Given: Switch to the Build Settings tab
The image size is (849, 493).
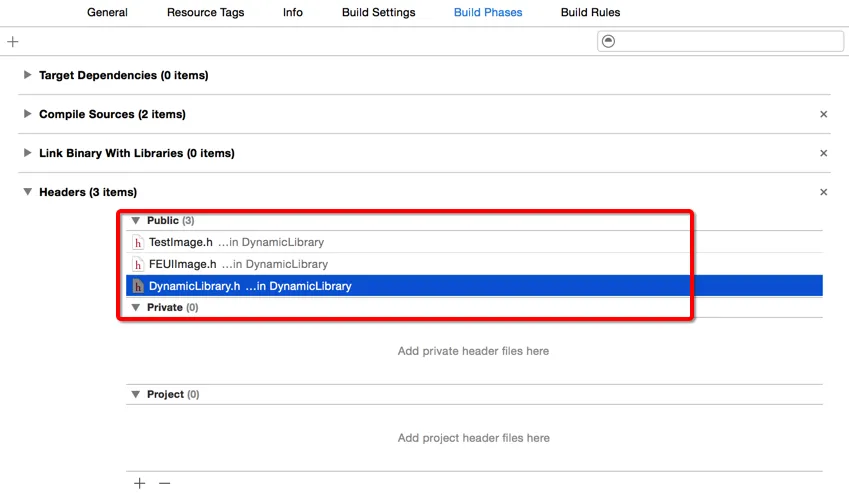Looking at the screenshot, I should tap(378, 12).
